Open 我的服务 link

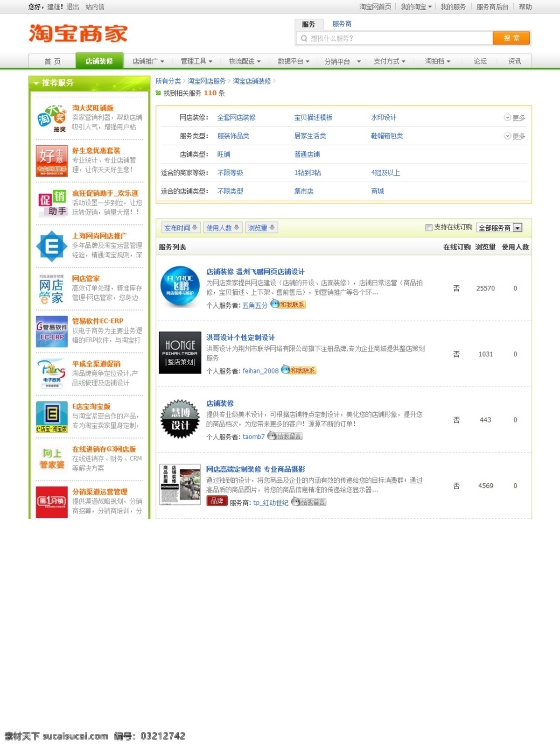[453, 7]
